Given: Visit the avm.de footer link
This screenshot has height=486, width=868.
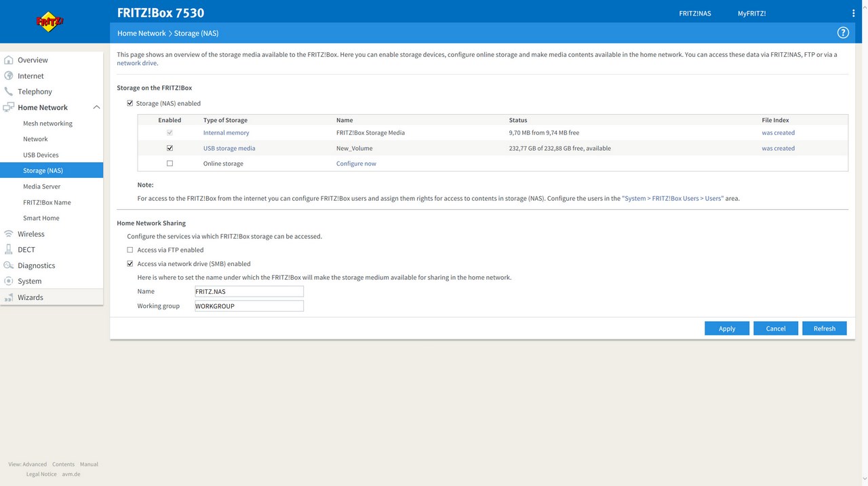Looking at the screenshot, I should (x=71, y=474).
